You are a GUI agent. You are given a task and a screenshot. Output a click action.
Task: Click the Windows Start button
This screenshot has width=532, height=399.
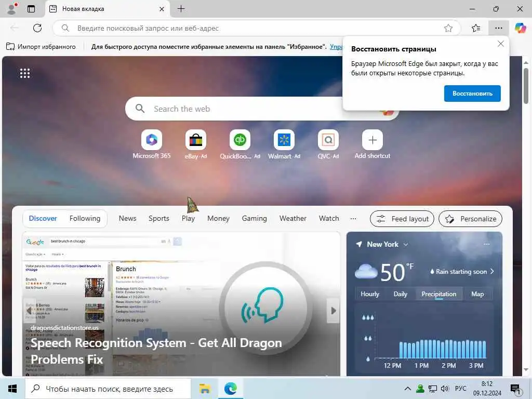pyautogui.click(x=12, y=389)
